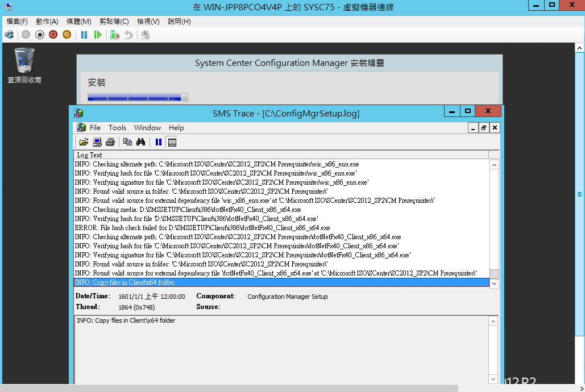This screenshot has height=392, width=585.
Task: Open the 剪貼簿(C) menu
Action: (x=114, y=21)
